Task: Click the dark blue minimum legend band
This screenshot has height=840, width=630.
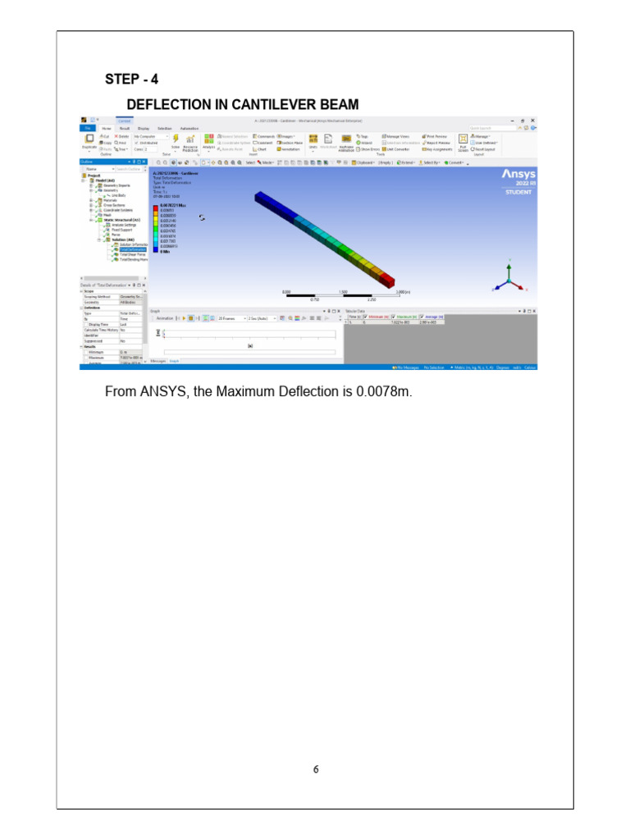Action: click(156, 249)
